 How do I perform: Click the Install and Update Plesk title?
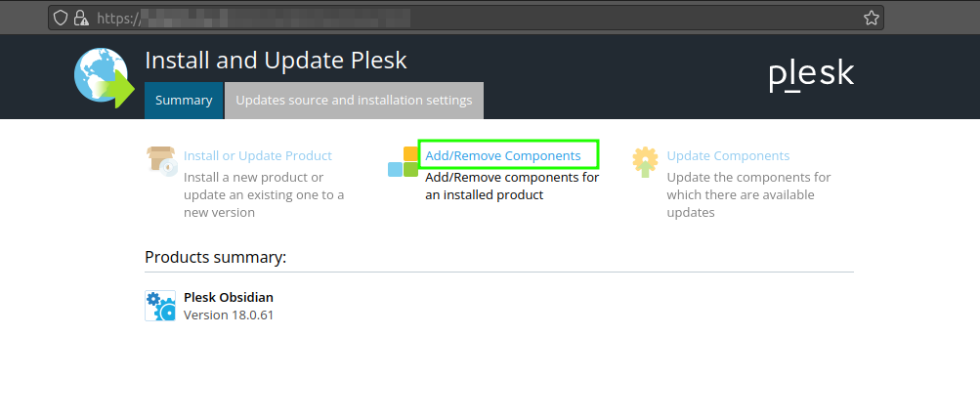(x=276, y=61)
